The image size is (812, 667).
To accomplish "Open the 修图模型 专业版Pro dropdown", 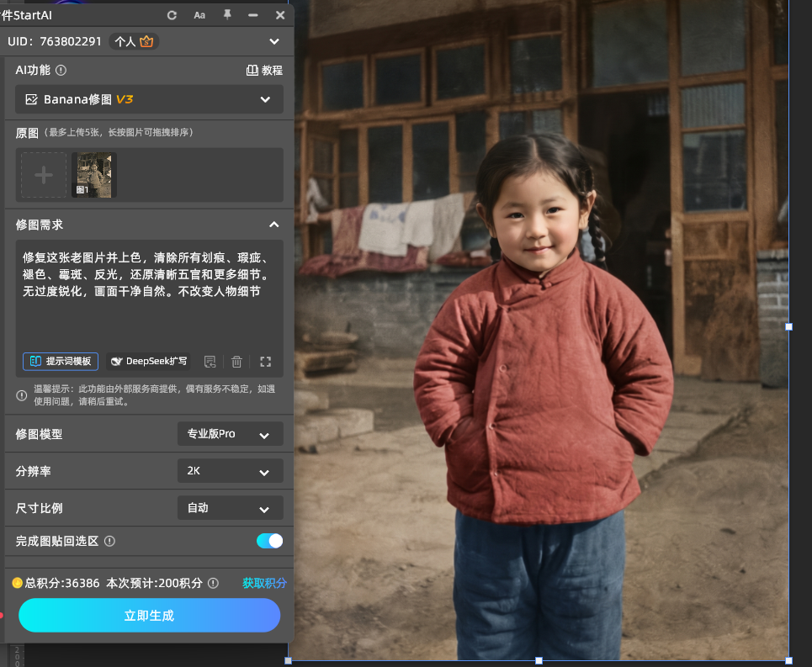I will pyautogui.click(x=231, y=434).
